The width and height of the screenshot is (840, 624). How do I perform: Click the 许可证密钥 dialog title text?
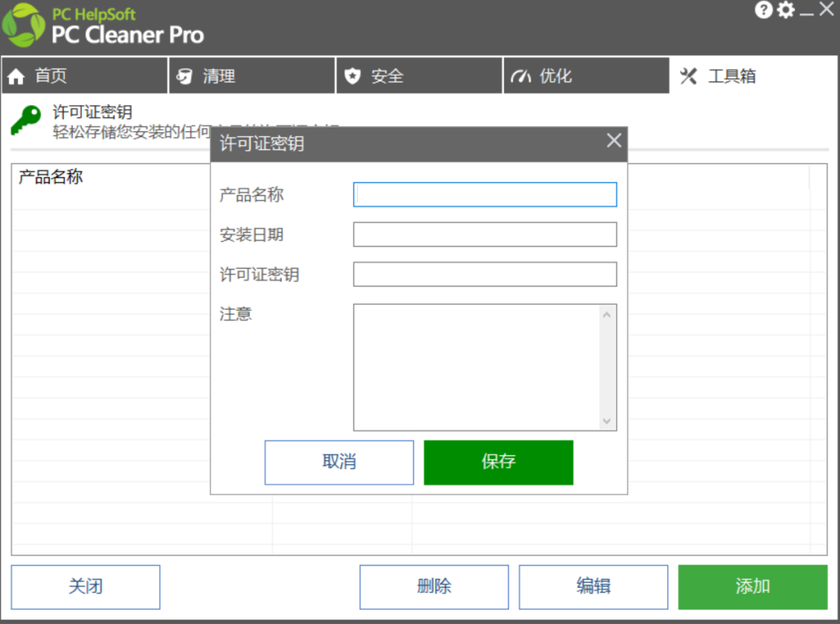pos(262,144)
